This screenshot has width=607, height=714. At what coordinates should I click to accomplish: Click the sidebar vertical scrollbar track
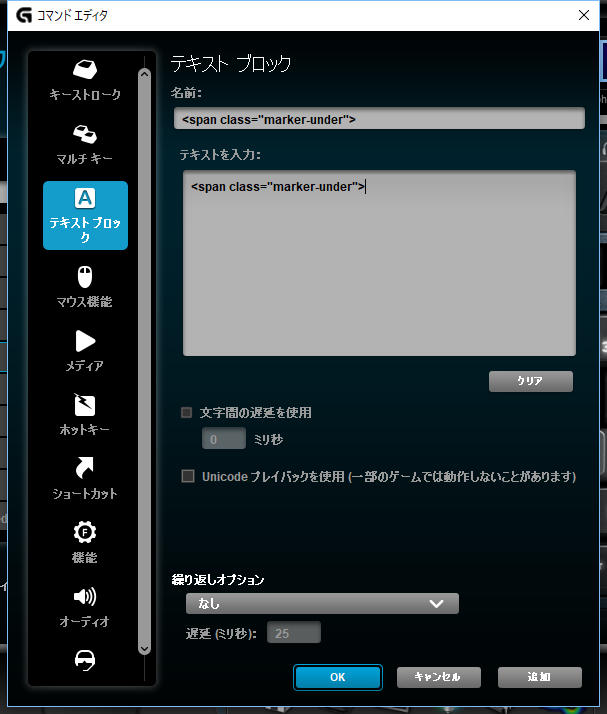(144, 361)
